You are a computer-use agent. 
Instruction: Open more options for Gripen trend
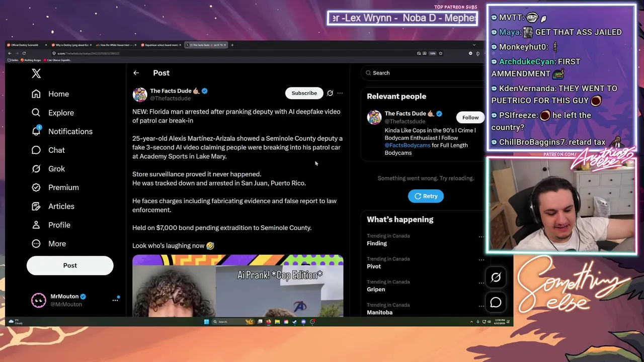(481, 283)
